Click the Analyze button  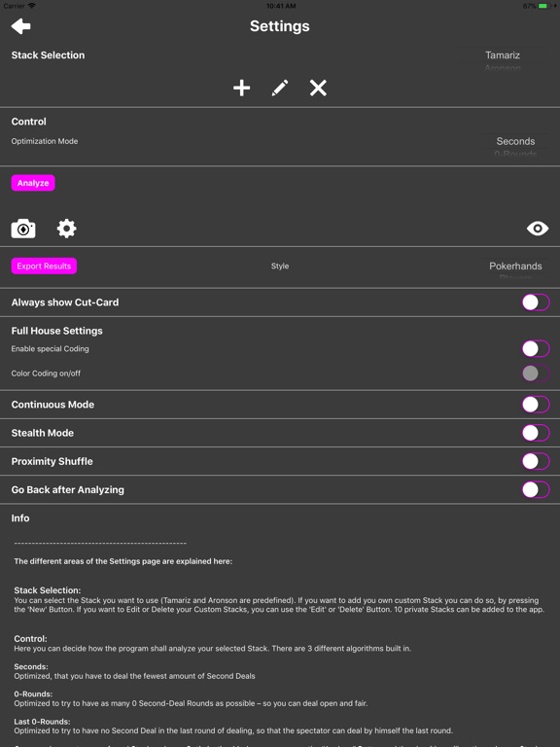(x=33, y=183)
